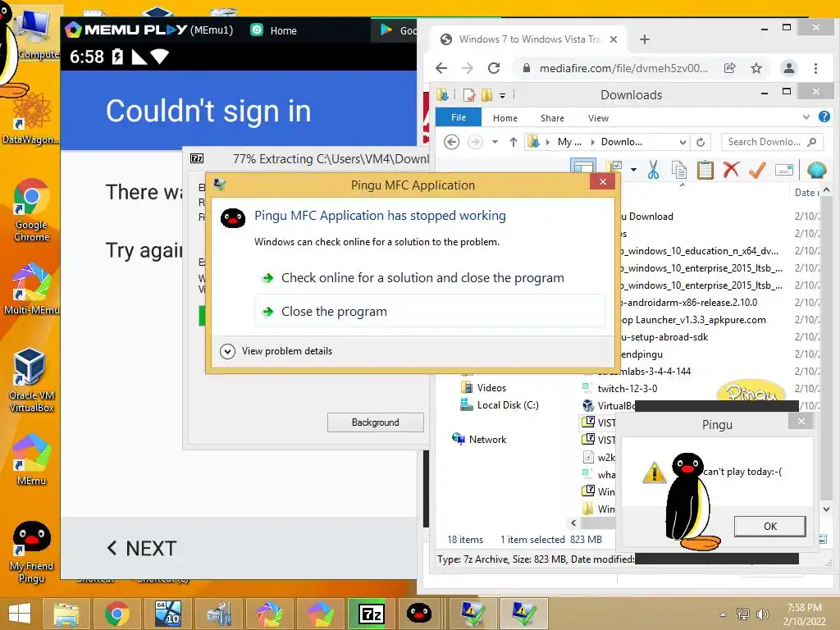Open View ribbon tab in Downloads
This screenshot has width=840, height=630.
click(598, 118)
